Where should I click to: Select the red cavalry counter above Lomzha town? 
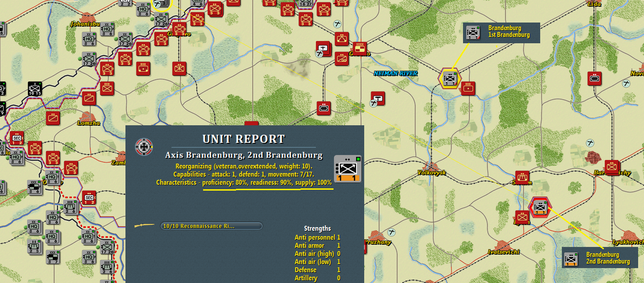coord(89,98)
